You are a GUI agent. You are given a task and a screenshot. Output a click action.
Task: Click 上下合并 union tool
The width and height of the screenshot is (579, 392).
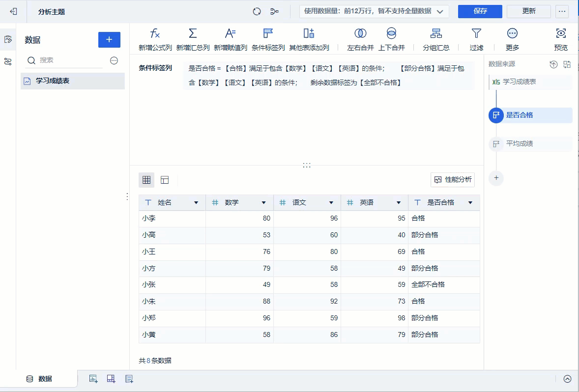click(x=391, y=39)
